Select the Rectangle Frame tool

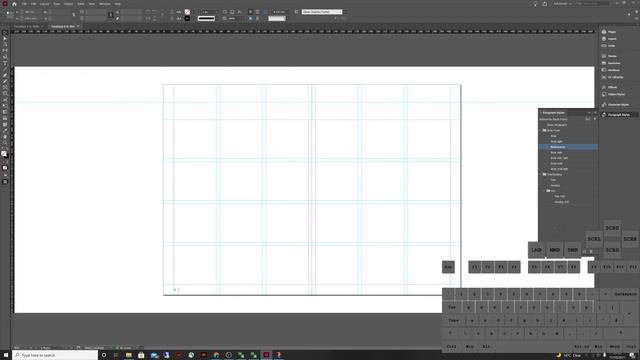click(5, 87)
